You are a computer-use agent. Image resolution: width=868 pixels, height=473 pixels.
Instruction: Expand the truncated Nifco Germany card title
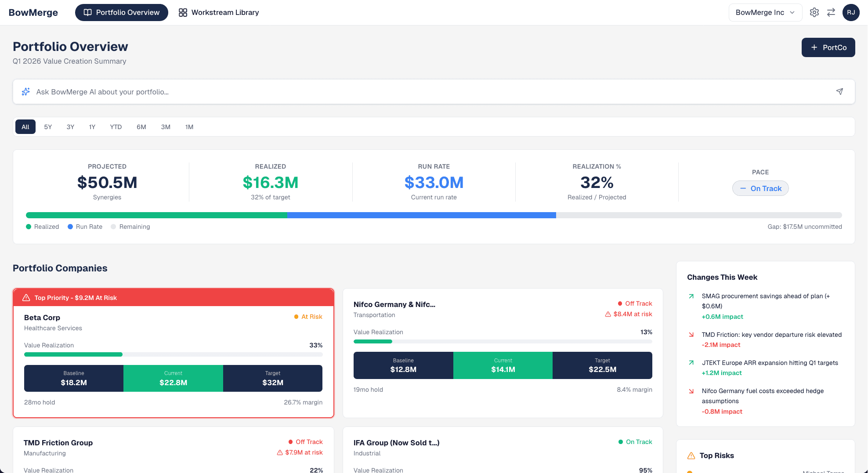pos(394,304)
